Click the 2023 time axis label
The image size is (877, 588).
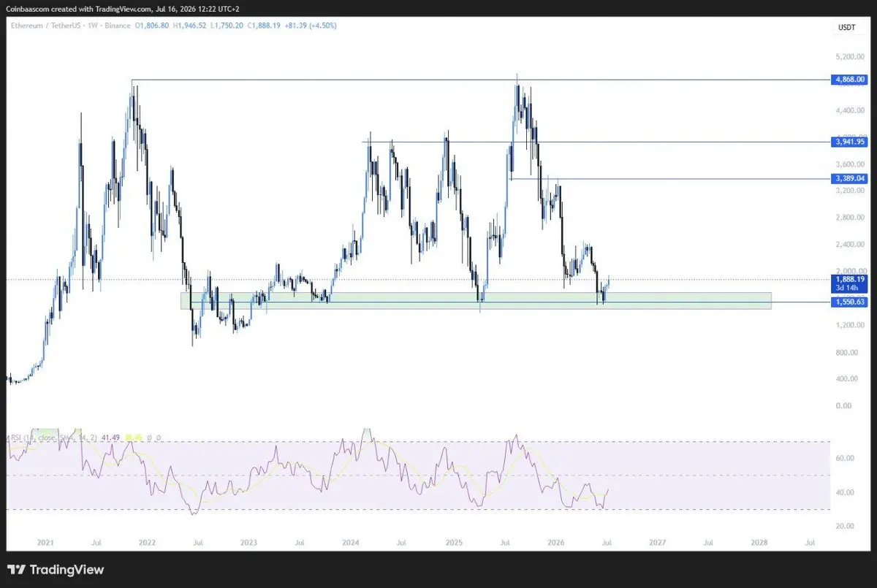pyautogui.click(x=248, y=543)
